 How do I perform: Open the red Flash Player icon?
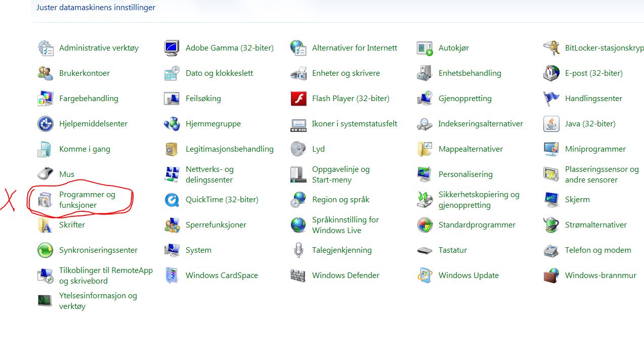(x=298, y=99)
